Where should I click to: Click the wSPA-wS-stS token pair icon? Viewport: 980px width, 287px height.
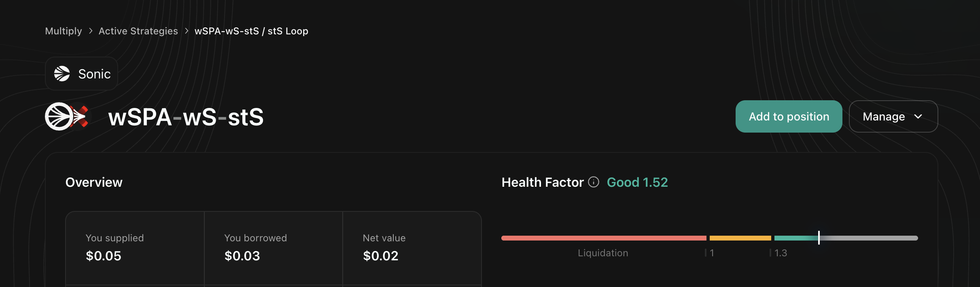point(67,117)
